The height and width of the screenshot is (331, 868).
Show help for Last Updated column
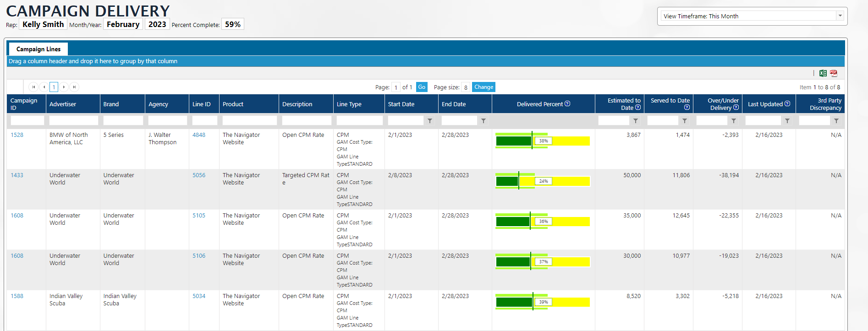[787, 104]
